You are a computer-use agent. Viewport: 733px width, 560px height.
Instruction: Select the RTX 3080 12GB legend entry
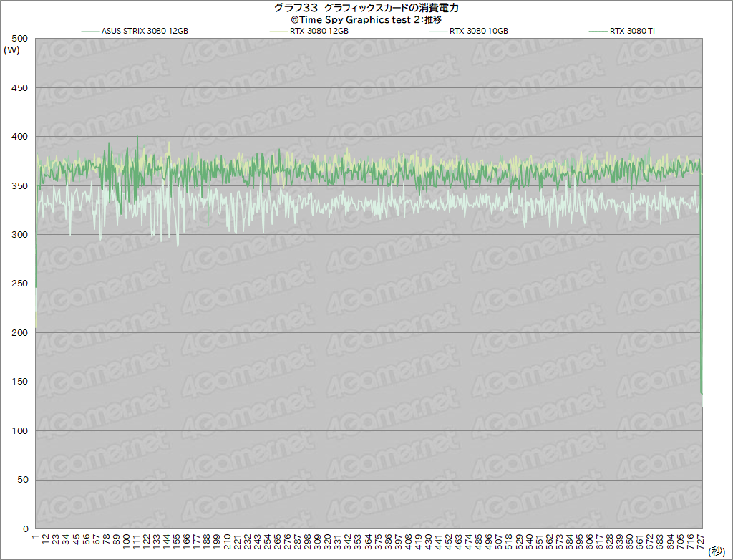[x=319, y=32]
